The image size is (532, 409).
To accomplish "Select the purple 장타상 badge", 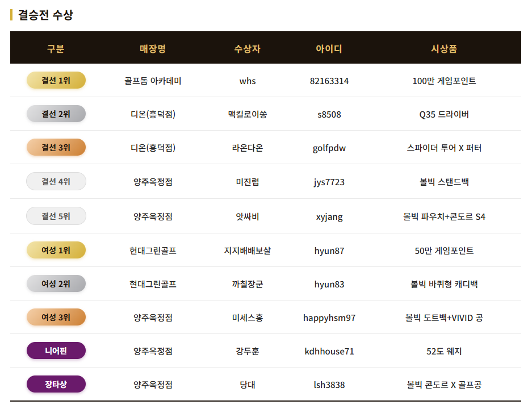I will click(x=56, y=385).
